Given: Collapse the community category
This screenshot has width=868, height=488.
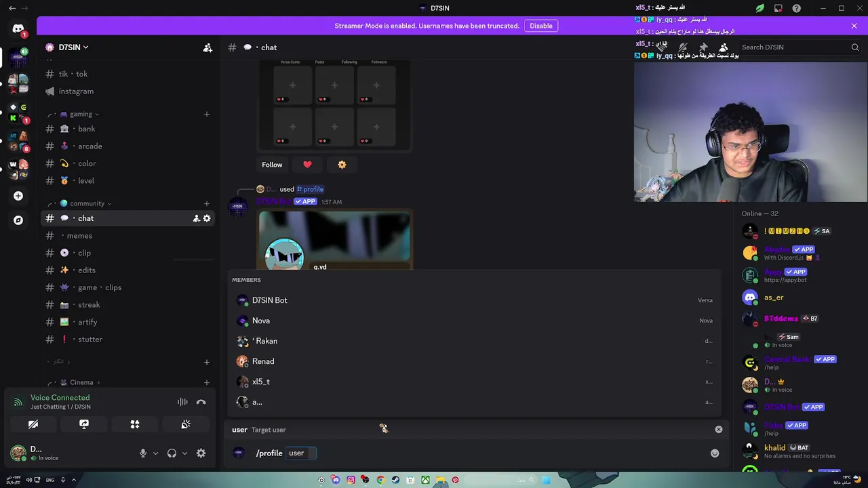Looking at the screenshot, I should click(x=86, y=203).
